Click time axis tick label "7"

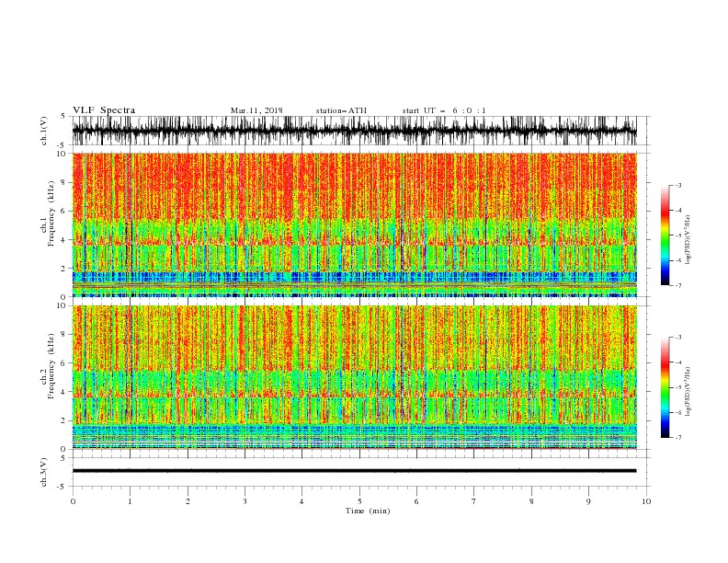[474, 501]
